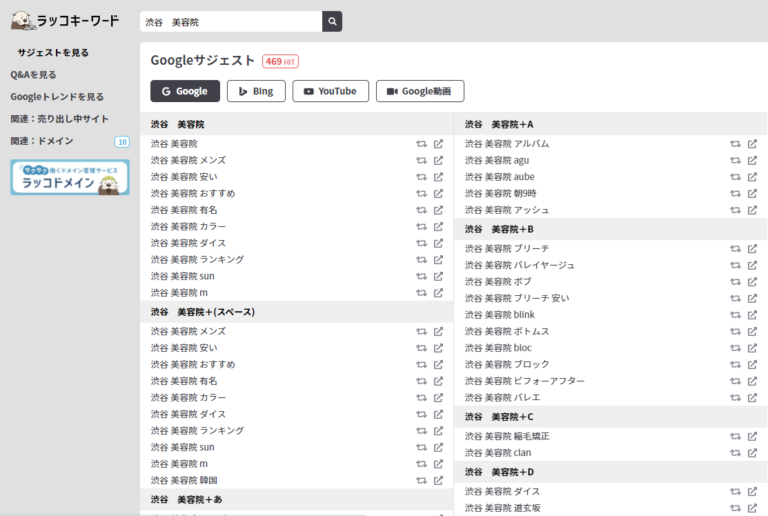Open Googleトレンドを見る sidebar item

tap(57, 97)
